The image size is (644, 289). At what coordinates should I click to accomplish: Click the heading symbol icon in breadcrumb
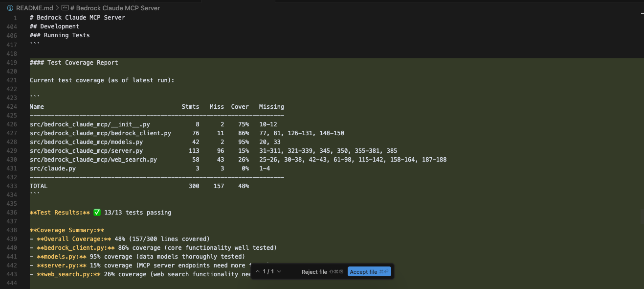65,8
